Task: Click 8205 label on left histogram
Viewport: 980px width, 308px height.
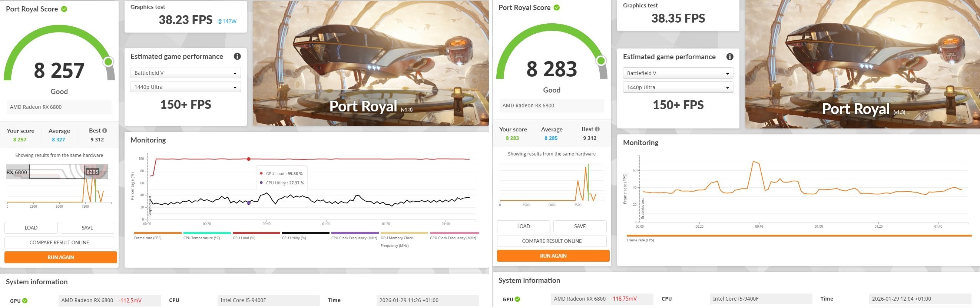Action: click(92, 172)
